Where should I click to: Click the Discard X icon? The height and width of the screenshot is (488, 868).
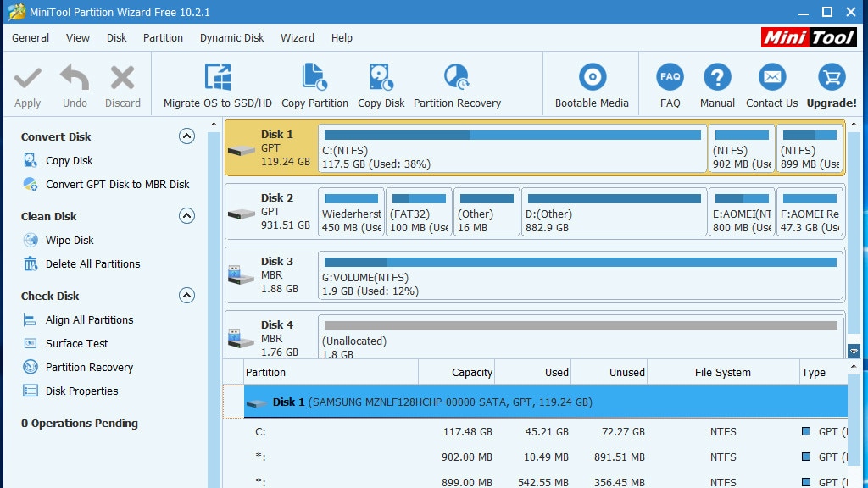(x=122, y=77)
